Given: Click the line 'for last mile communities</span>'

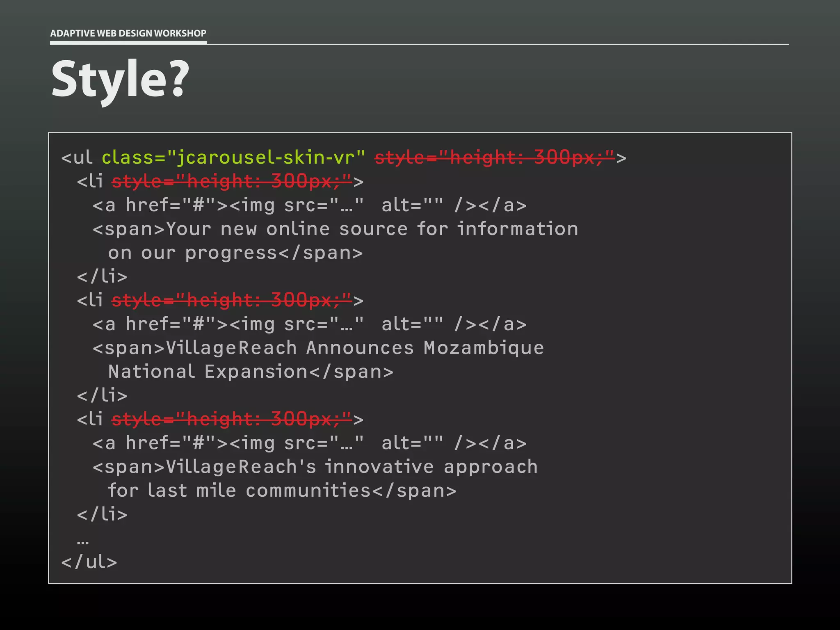Looking at the screenshot, I should coord(282,491).
